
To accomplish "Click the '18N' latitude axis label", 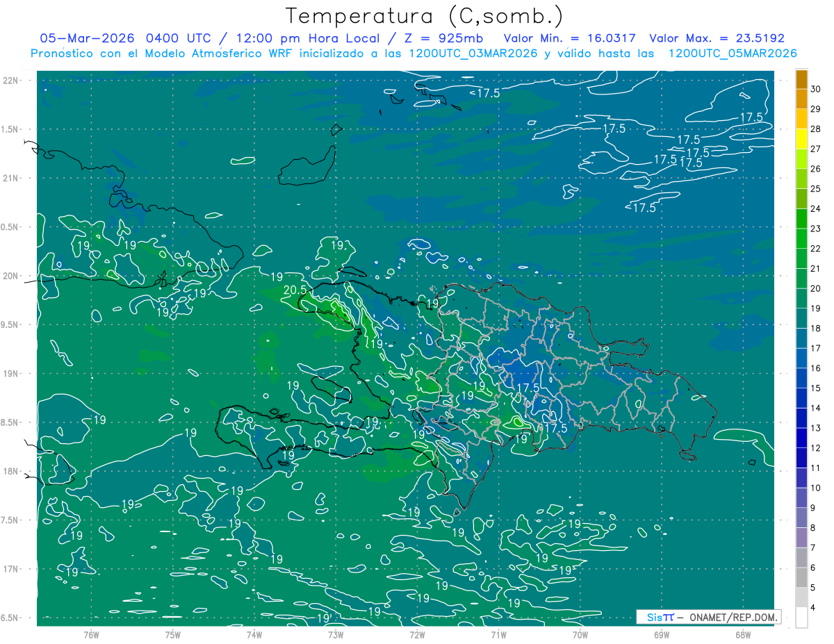I will click(x=10, y=472).
